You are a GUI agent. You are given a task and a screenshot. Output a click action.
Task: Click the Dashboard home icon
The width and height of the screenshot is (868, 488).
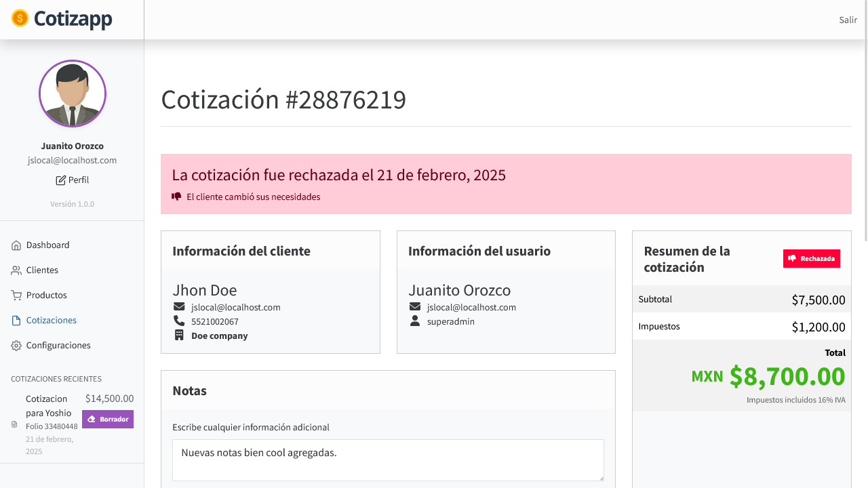(16, 245)
